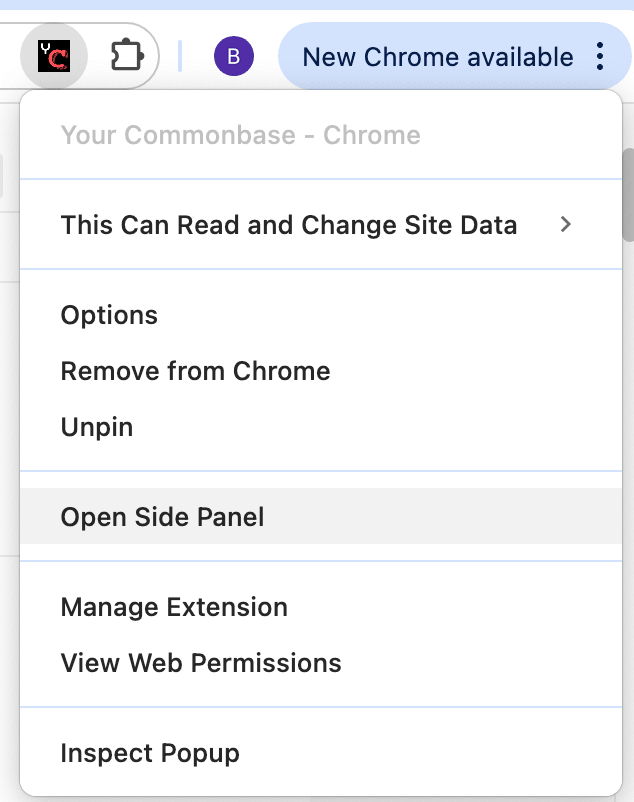Expand the site data submenu chevron arrow
The image size is (634, 802).
pyautogui.click(x=566, y=225)
